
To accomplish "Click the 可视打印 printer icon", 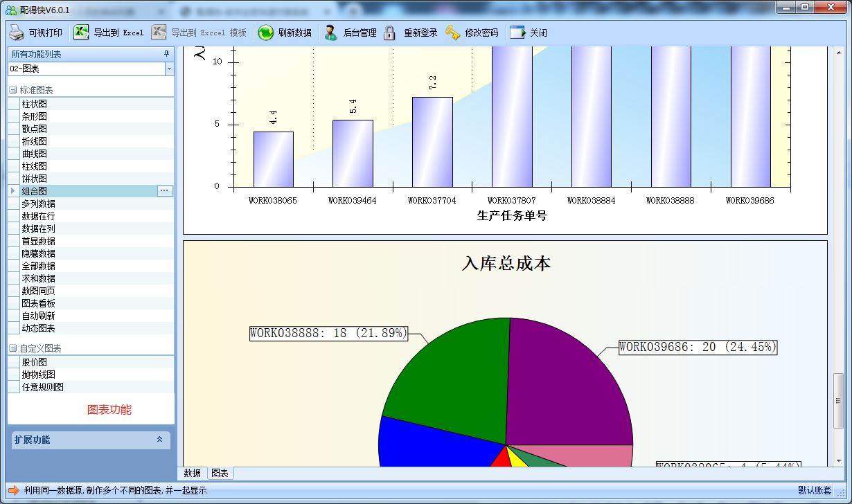I will pyautogui.click(x=17, y=33).
